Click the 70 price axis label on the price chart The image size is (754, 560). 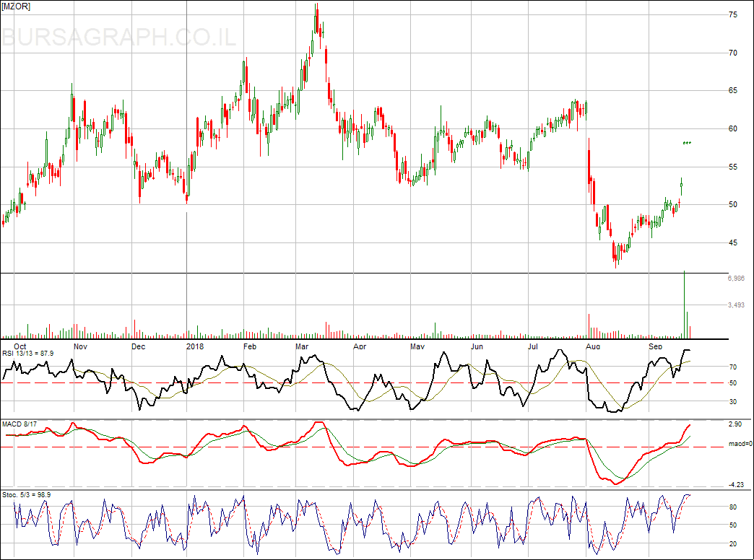733,53
